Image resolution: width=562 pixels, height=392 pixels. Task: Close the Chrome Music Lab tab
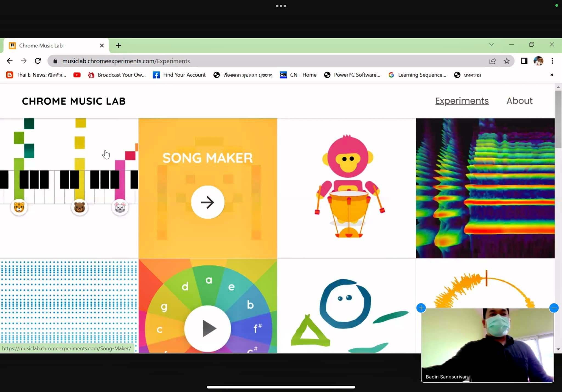click(102, 46)
